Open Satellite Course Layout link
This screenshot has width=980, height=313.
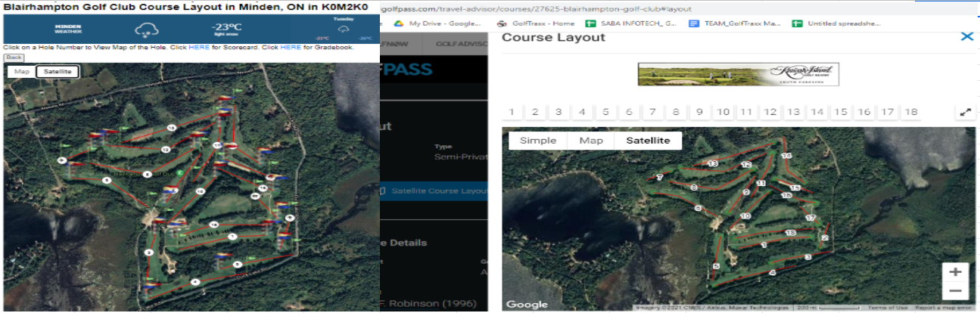(438, 191)
